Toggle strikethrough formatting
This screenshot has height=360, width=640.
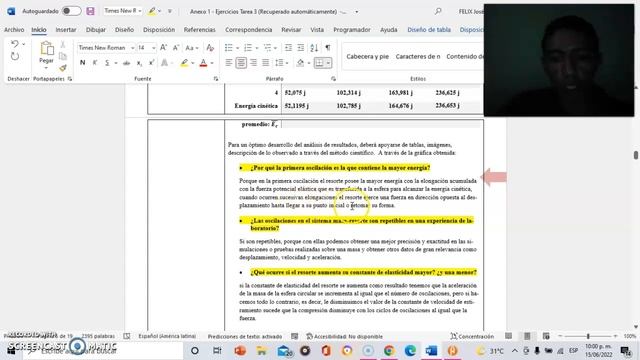(127, 63)
